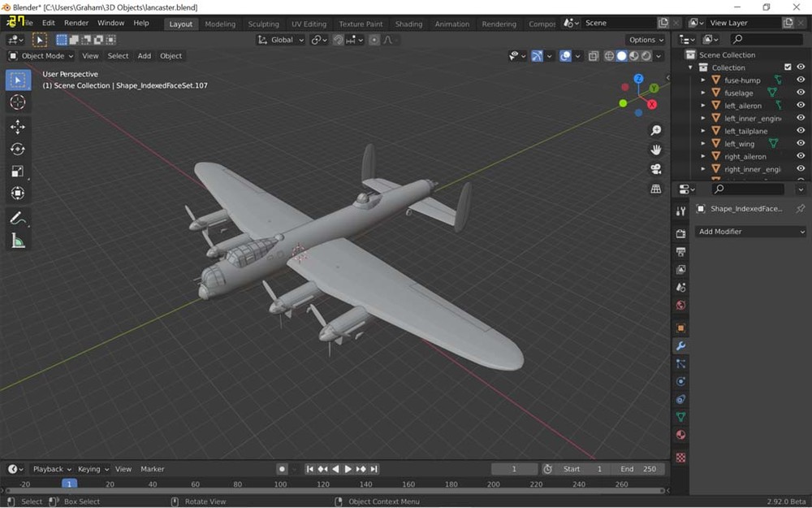Switch to the Material Properties tab
The height and width of the screenshot is (508, 812).
[x=680, y=434]
